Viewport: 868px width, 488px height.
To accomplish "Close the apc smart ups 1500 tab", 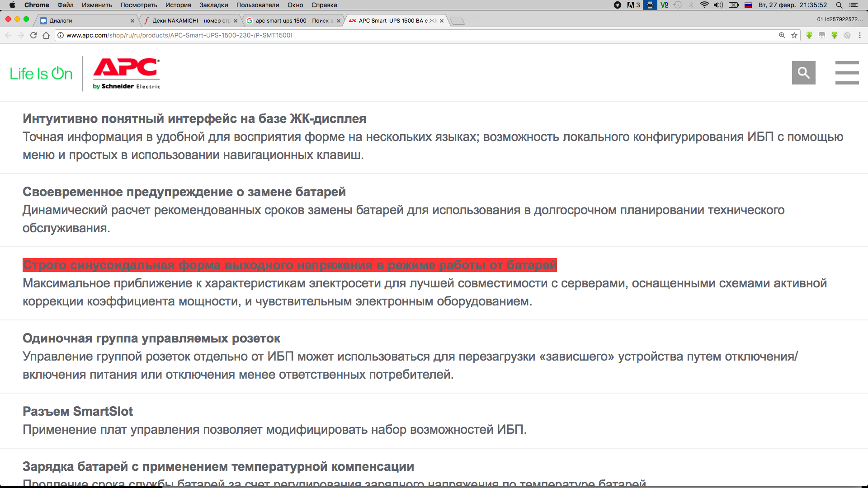I will pos(339,21).
